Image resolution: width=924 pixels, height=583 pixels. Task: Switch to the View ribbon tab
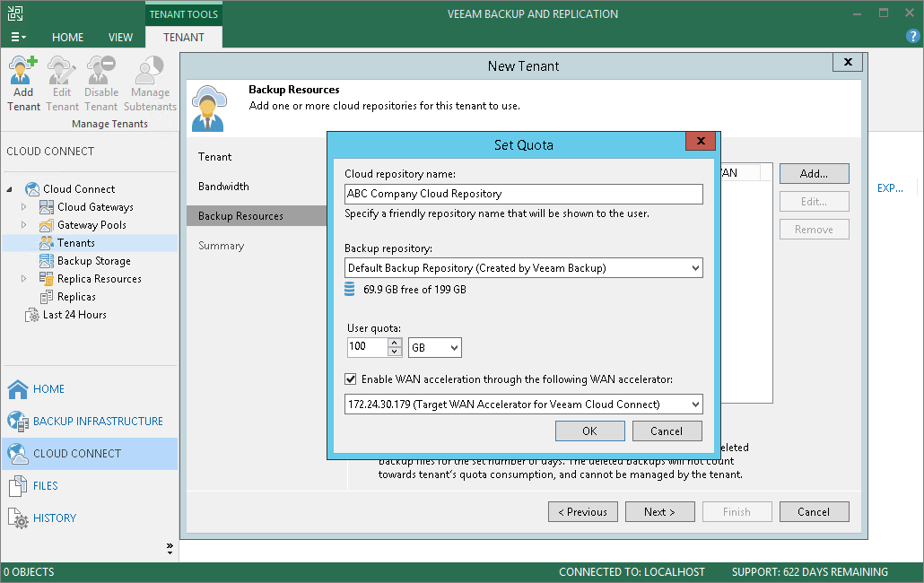click(120, 37)
